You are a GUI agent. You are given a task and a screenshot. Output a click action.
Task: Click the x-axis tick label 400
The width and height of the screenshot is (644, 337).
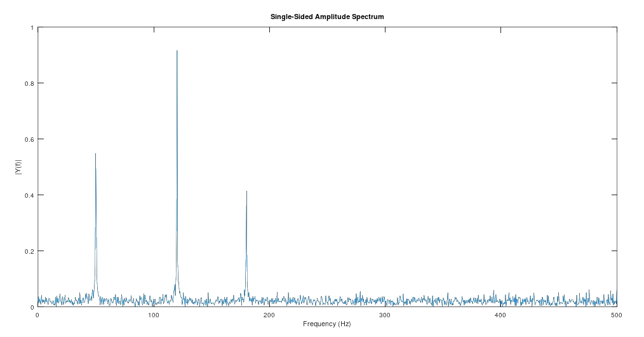tap(500, 315)
